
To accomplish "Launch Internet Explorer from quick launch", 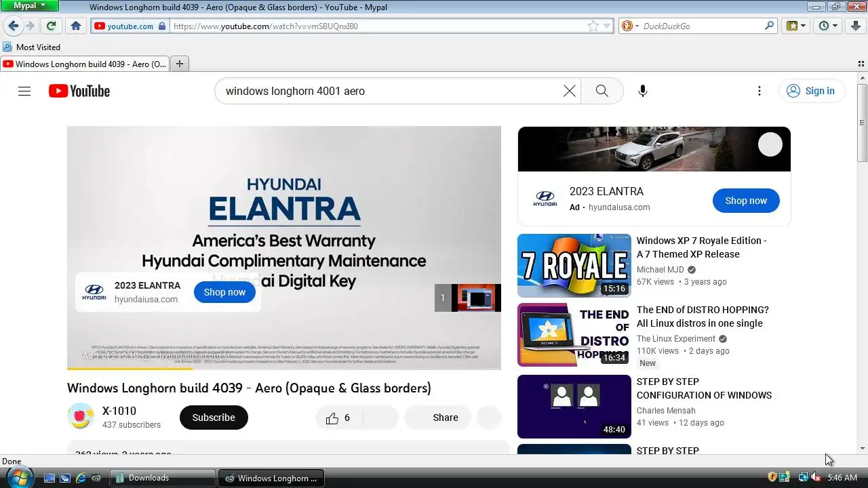I will point(81,478).
